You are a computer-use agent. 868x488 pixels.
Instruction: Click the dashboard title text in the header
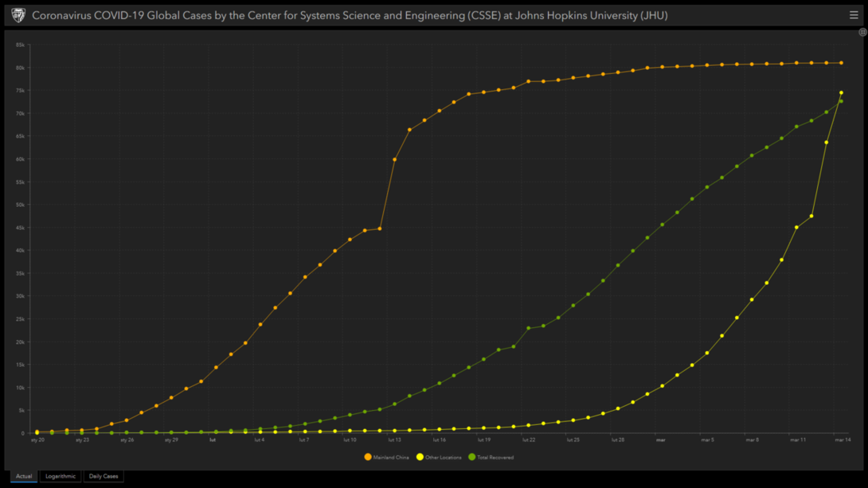click(350, 15)
